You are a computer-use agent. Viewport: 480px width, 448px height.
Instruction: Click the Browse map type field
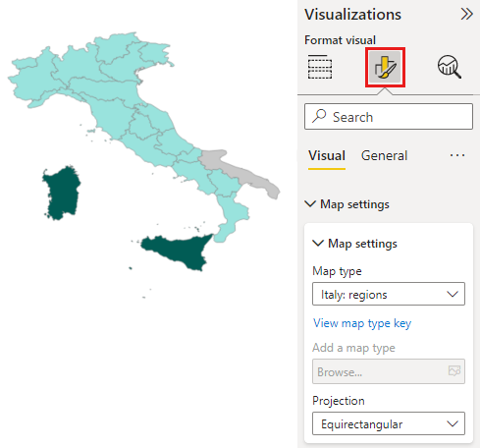389,371
